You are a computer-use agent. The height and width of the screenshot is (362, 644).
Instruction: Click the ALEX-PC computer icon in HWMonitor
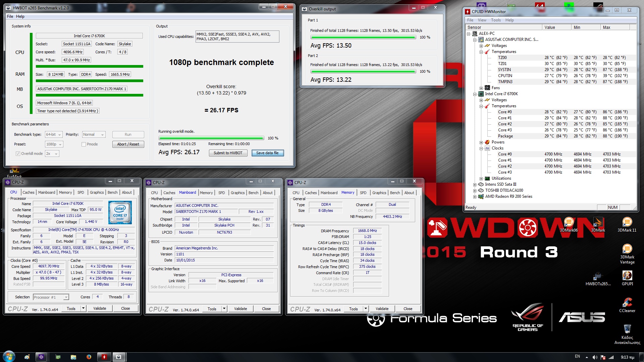click(475, 34)
